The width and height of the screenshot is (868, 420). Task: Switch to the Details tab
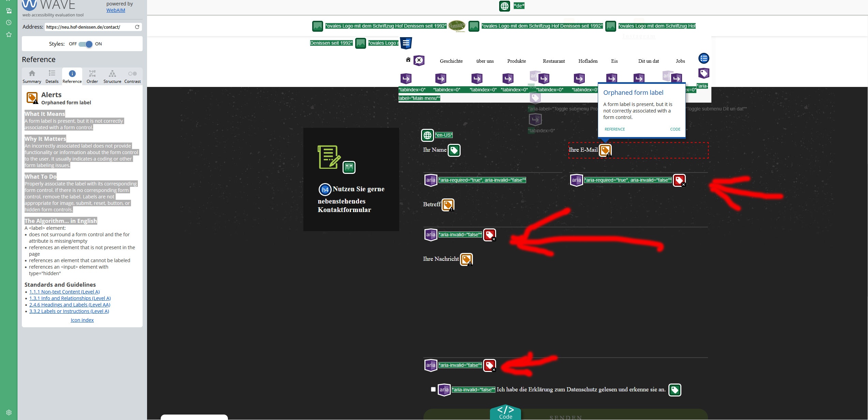tap(52, 76)
